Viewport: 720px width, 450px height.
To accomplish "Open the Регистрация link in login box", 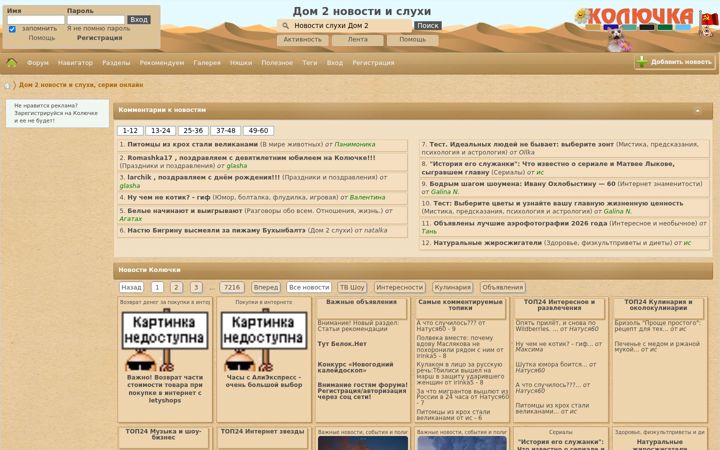I will click(x=100, y=38).
